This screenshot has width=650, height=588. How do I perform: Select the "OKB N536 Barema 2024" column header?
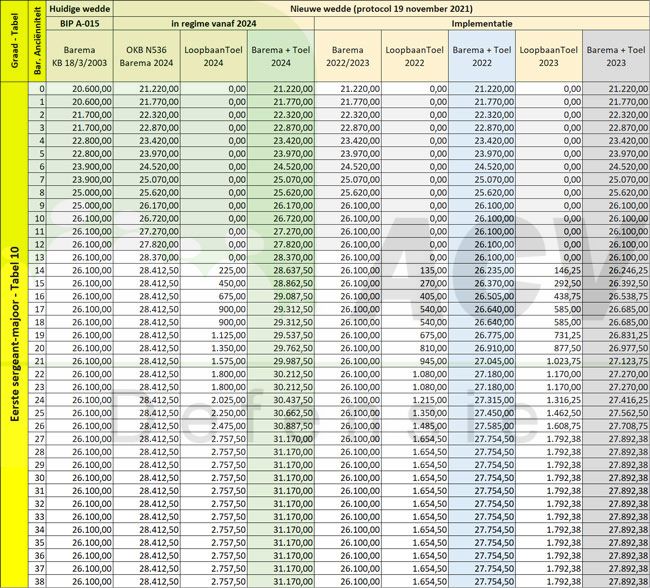coord(147,56)
